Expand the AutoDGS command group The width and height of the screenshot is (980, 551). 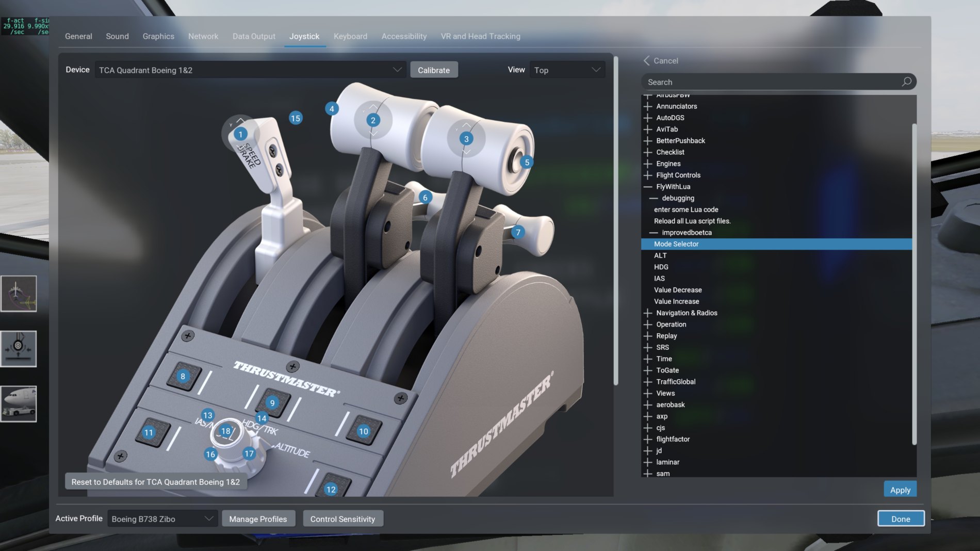648,118
